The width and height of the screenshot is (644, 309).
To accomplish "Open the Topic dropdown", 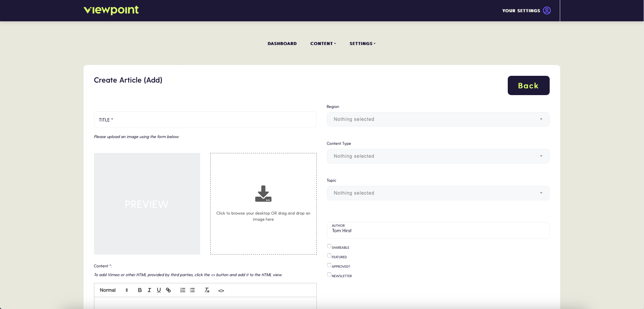I will [x=438, y=193].
